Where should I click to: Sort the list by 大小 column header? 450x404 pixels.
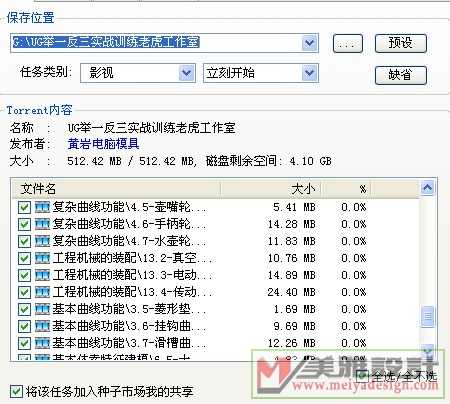point(270,189)
